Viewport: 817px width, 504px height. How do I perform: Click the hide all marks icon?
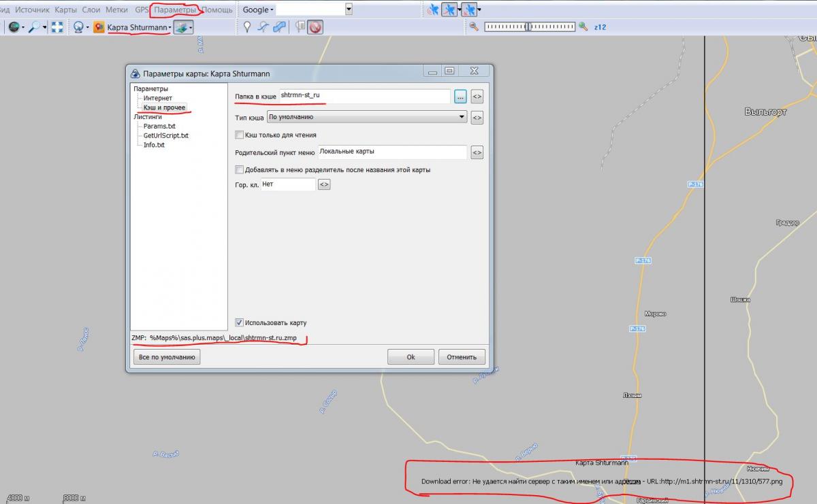pos(315,27)
